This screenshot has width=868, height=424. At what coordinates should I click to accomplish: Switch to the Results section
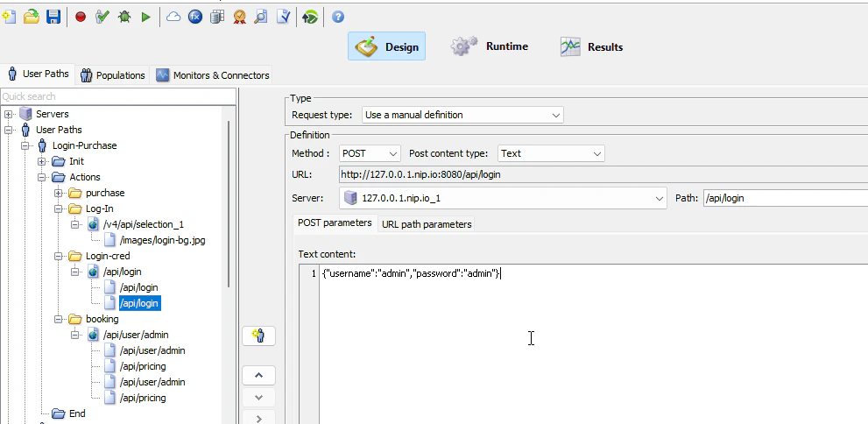pyautogui.click(x=592, y=47)
